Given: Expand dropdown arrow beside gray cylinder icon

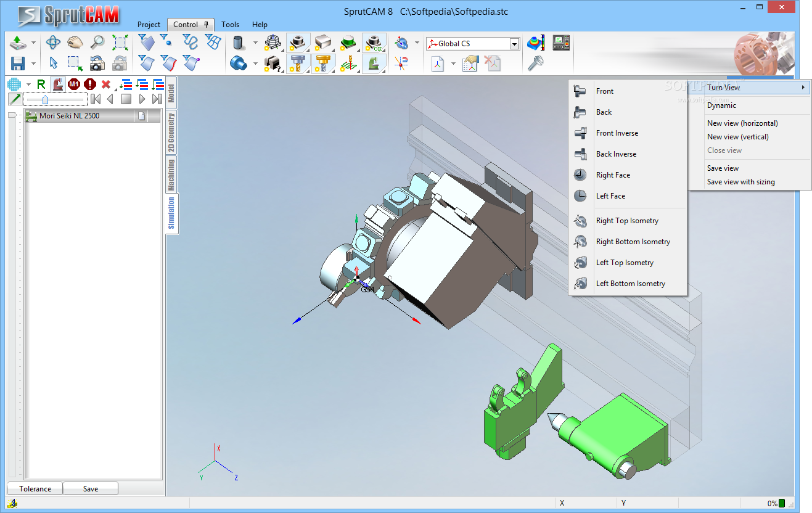Looking at the screenshot, I should click(x=255, y=43).
